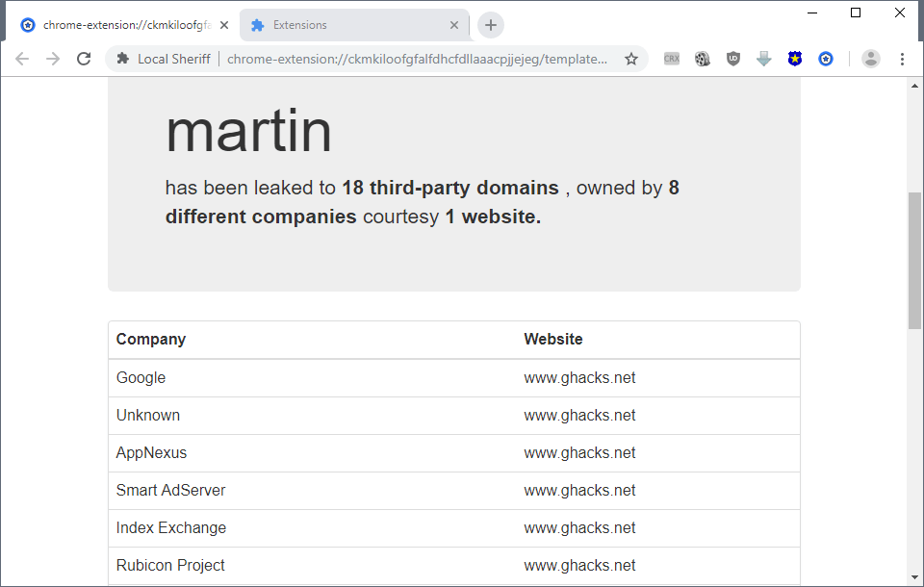Click the large "martin" heading
Screen dimensions: 924x587
248,131
